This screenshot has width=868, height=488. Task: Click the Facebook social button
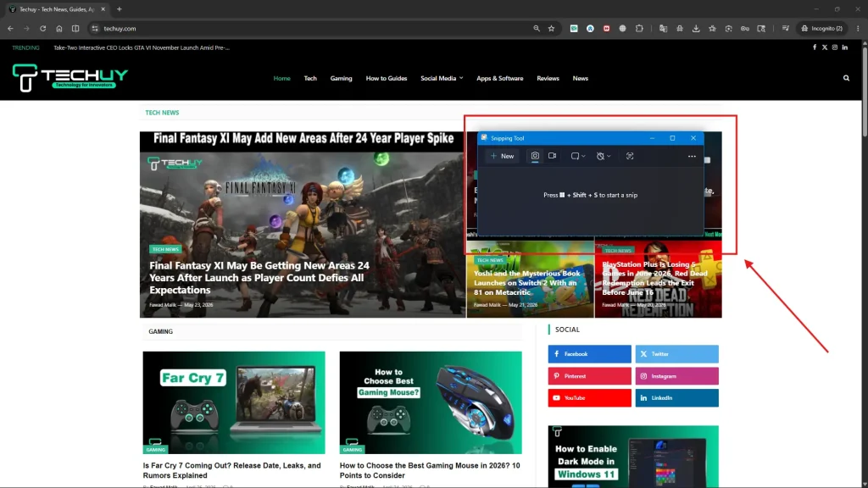(x=590, y=354)
